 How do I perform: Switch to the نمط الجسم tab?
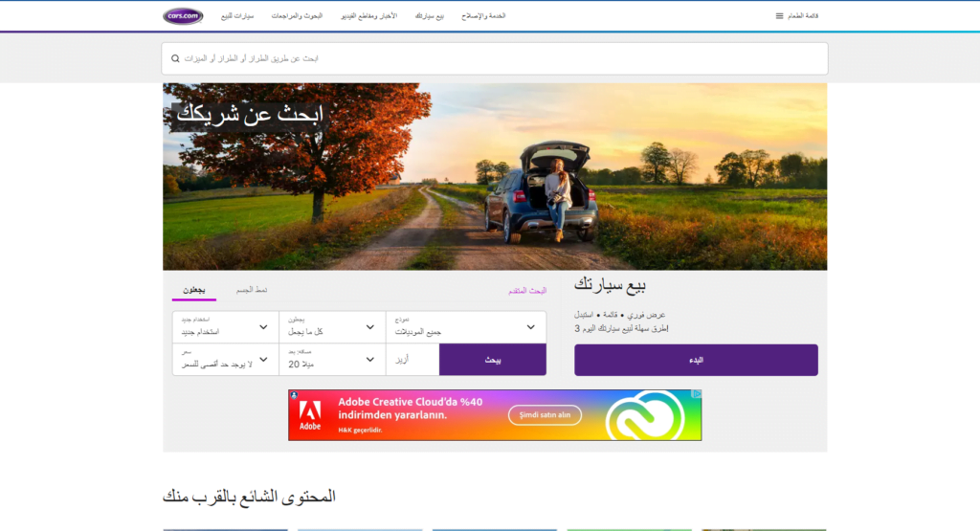[252, 290]
